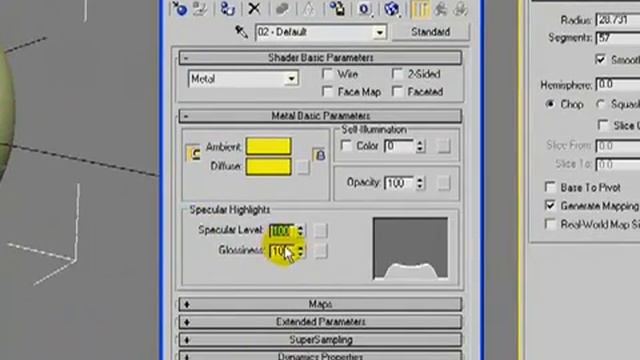Screen dimensions: 640x360
Task: Enable the Slice On checkbox
Action: (603, 125)
